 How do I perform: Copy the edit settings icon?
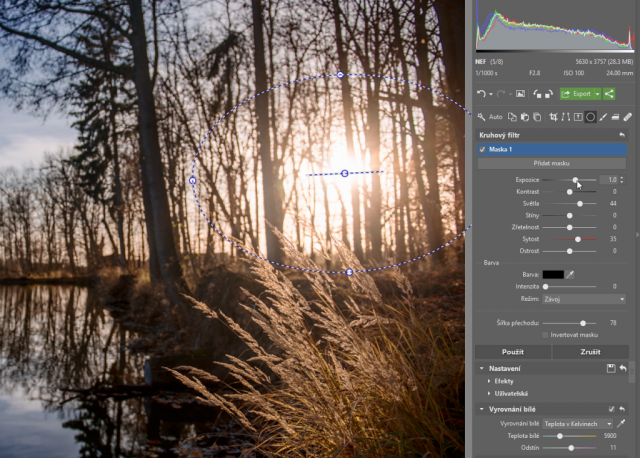click(512, 117)
